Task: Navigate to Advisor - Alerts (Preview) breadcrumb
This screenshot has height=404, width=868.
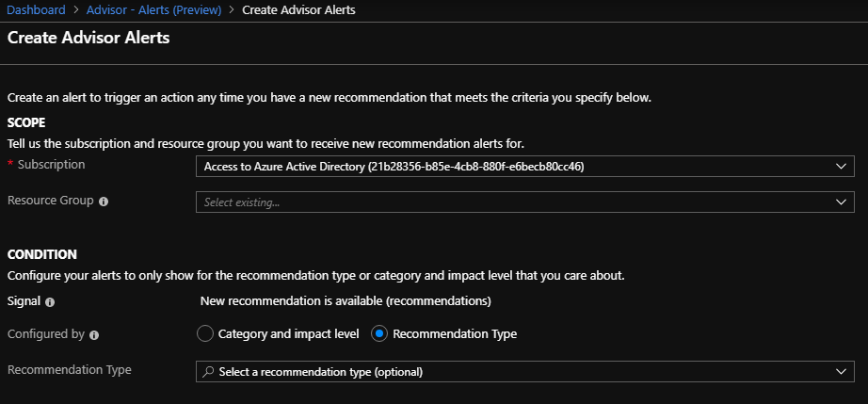Action: coord(153,10)
